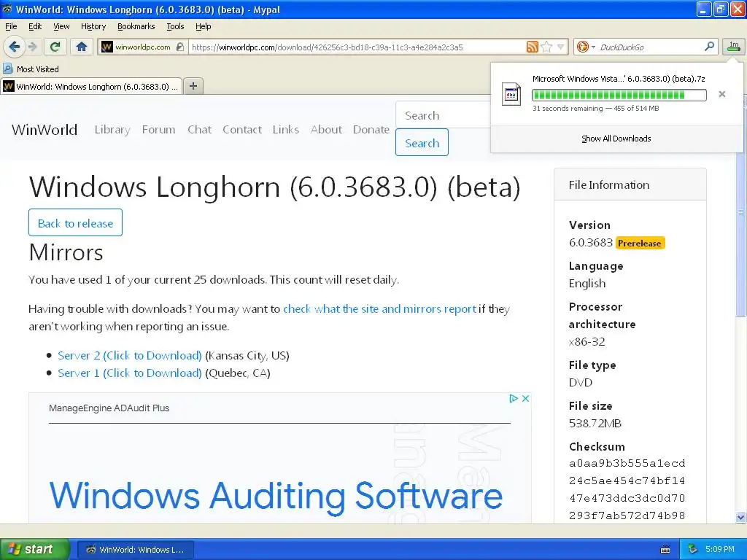Open the URL history dropdown arrow
This screenshot has height=560, width=747.
click(561, 47)
